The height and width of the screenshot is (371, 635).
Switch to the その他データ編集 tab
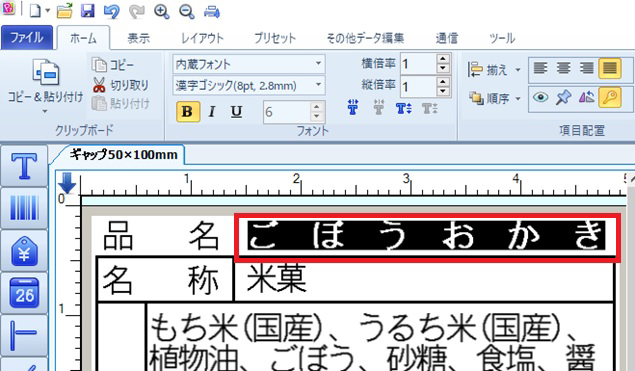point(365,38)
